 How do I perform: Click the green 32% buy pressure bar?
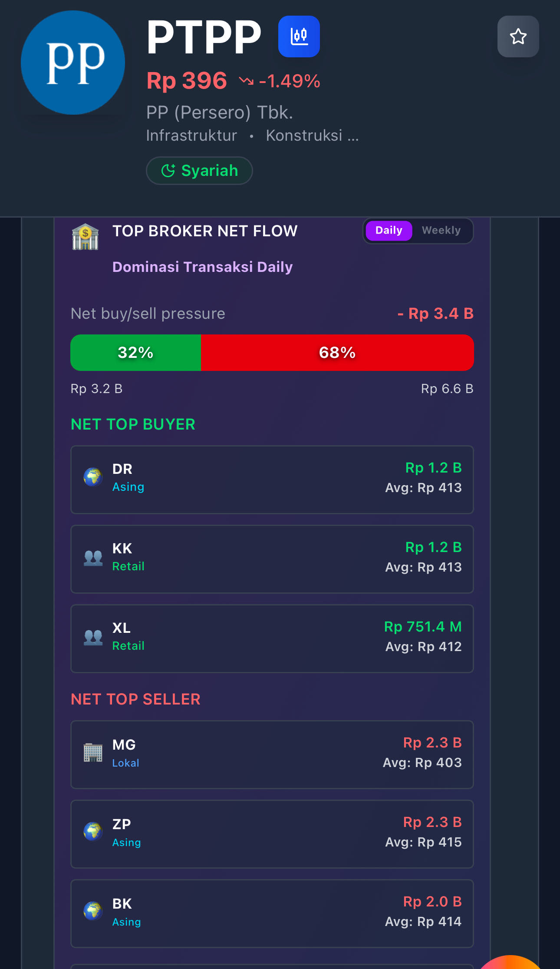pyautogui.click(x=135, y=353)
